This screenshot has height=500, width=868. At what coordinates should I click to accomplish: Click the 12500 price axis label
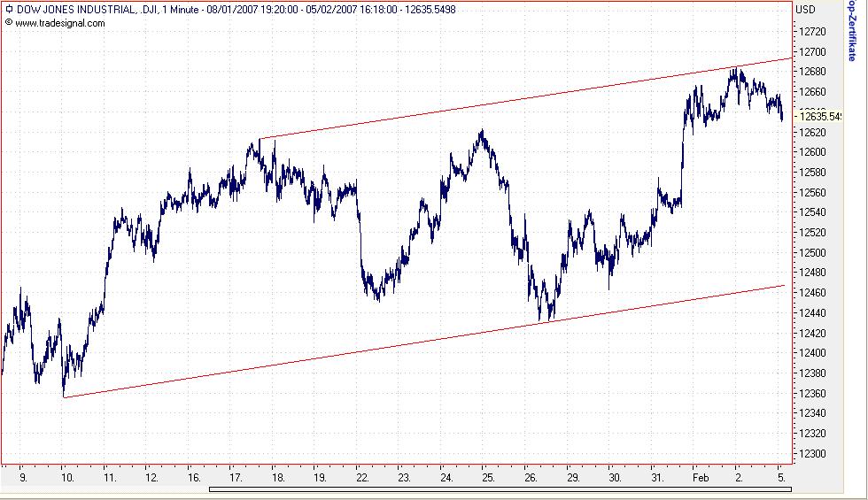tap(813, 253)
